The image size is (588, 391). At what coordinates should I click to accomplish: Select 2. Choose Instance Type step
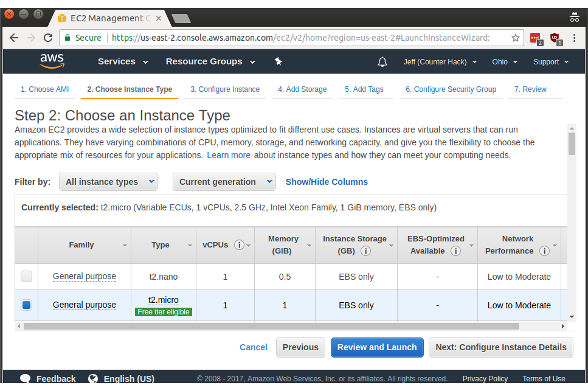click(x=130, y=89)
